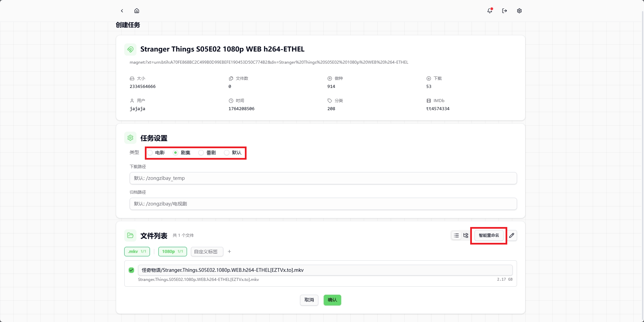Click the 下载路径 input field

(323, 178)
